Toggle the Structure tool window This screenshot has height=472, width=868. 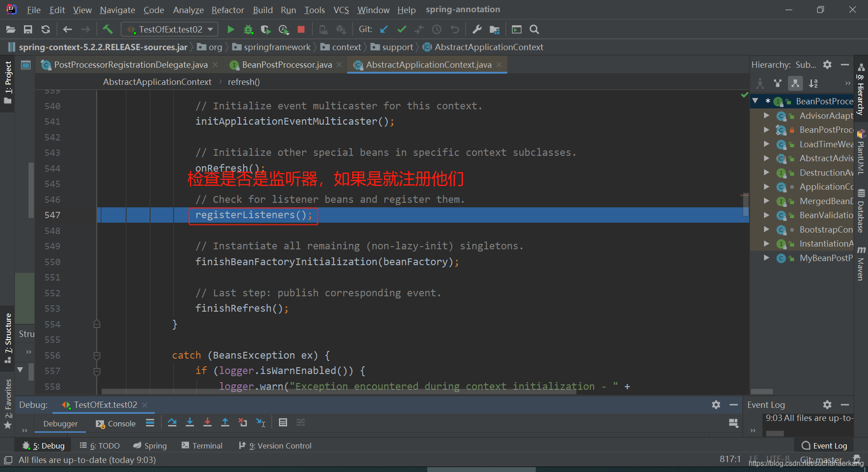point(8,338)
